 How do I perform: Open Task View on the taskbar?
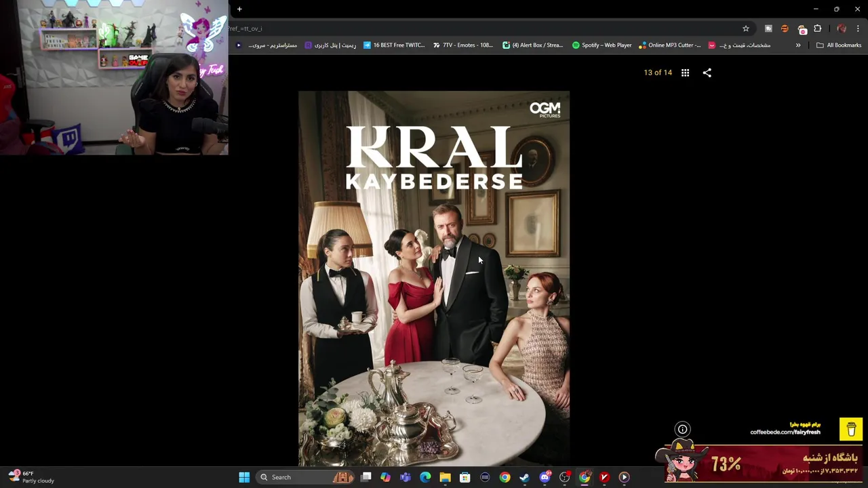click(x=366, y=477)
